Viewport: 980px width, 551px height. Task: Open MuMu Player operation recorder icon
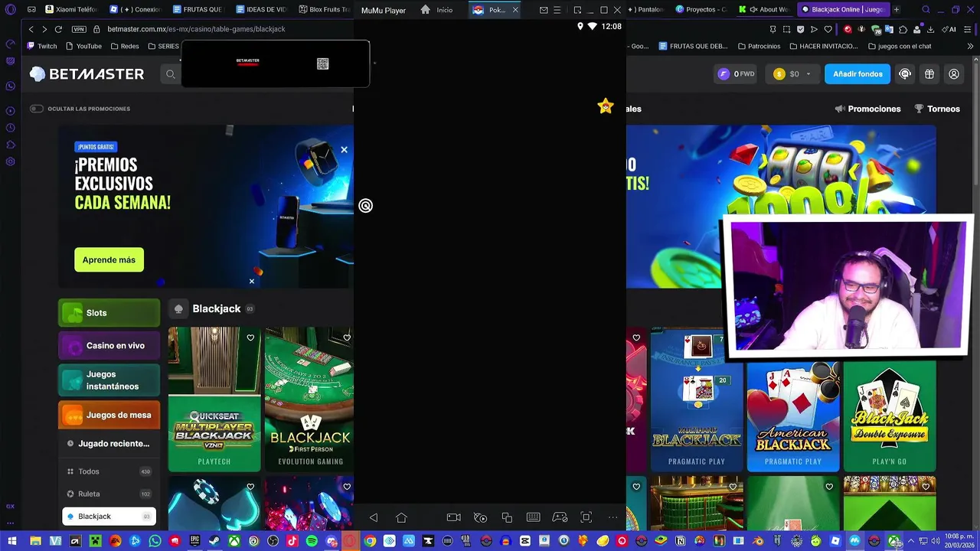tap(481, 517)
